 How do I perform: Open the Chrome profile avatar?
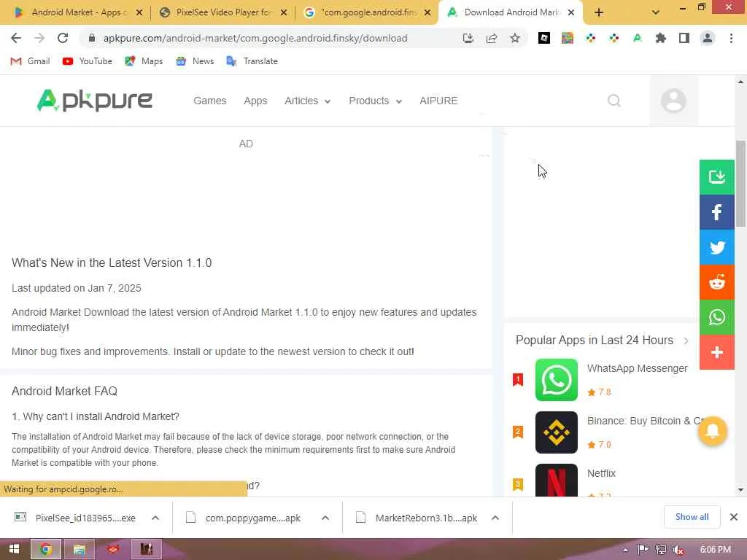tap(708, 38)
